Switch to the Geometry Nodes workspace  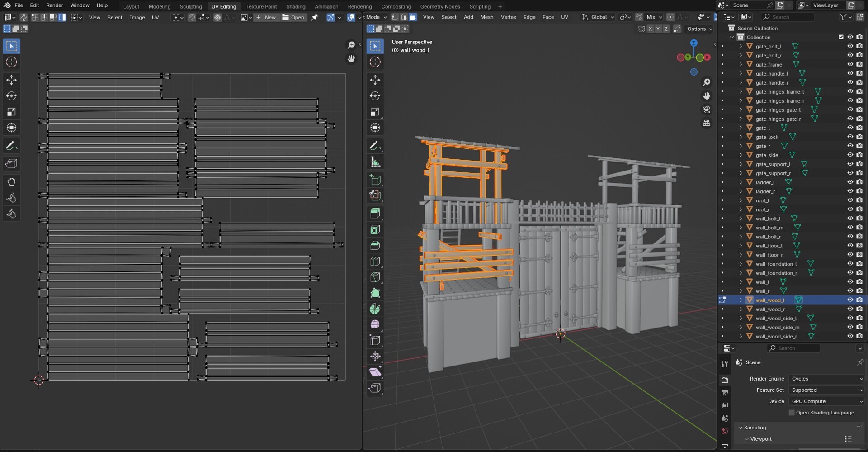pos(440,6)
